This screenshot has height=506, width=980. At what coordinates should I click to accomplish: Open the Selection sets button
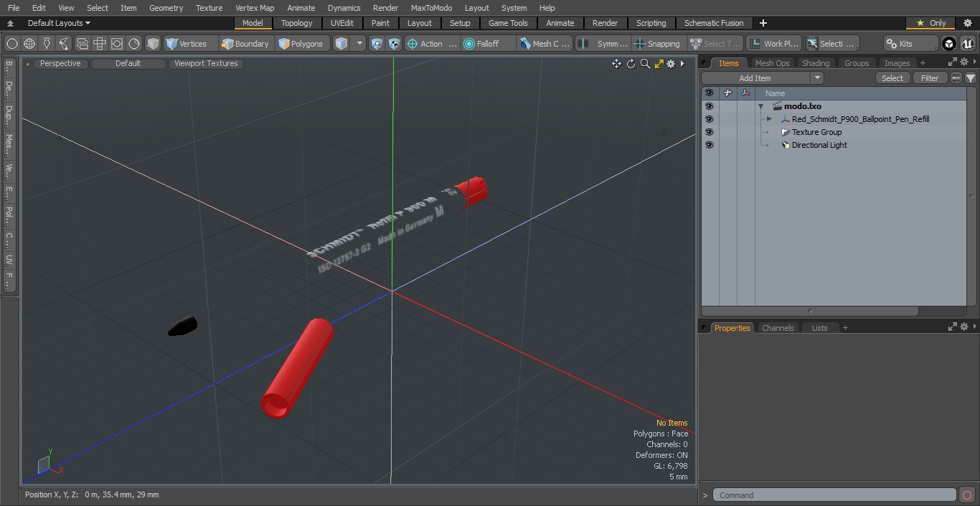pos(831,44)
